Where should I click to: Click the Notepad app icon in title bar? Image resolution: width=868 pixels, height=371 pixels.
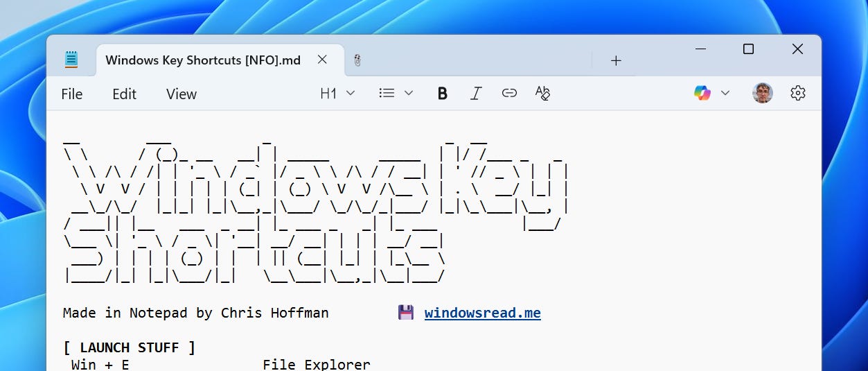pos(71,60)
